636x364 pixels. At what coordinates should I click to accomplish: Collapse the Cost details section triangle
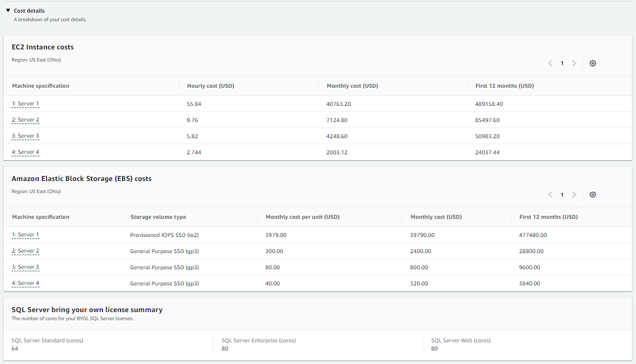(8, 10)
